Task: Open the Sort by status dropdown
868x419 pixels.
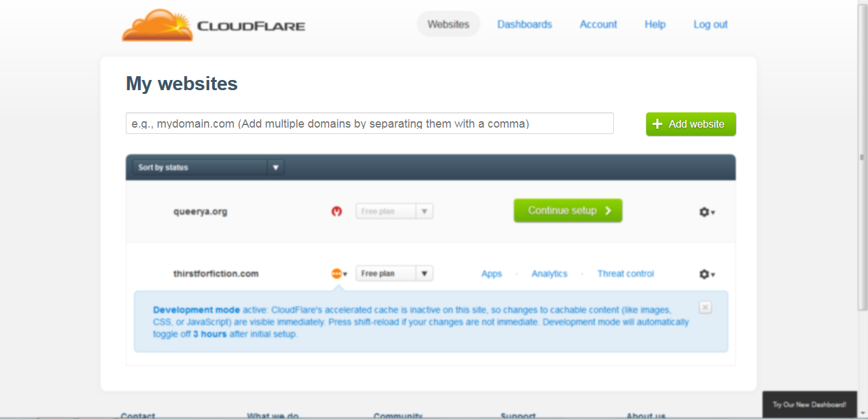Action: (208, 168)
